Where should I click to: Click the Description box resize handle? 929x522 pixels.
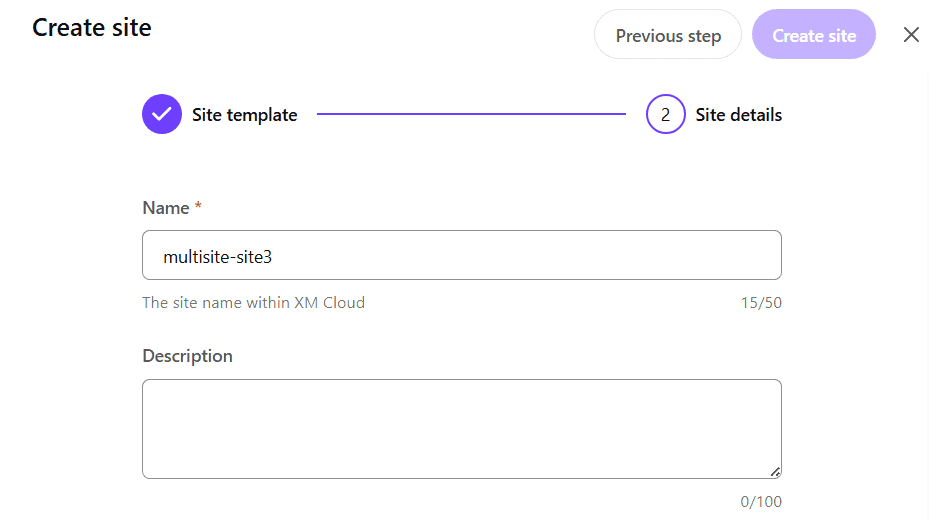point(775,472)
